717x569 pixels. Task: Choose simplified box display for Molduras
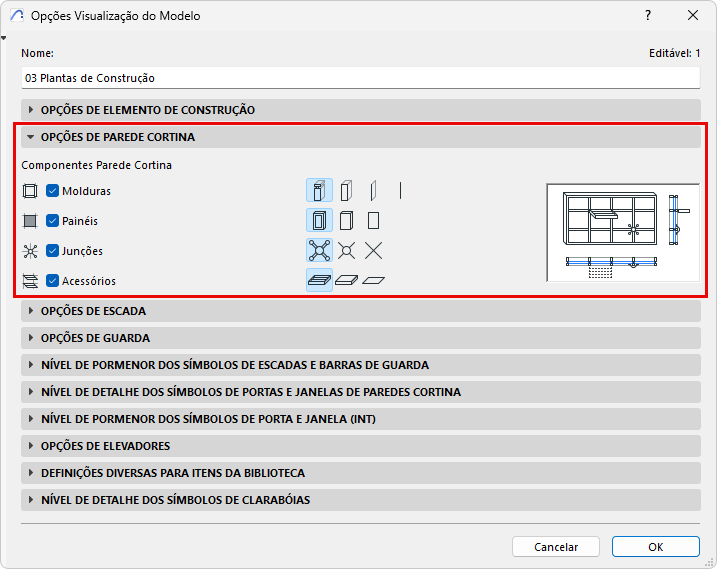(346, 190)
